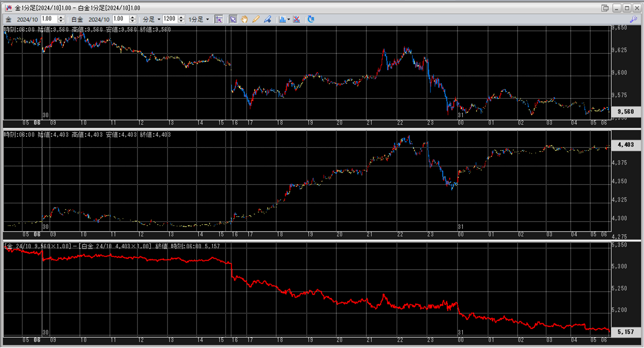Click the edit drawing object tool
This screenshot has height=348, width=644.
coord(267,19)
